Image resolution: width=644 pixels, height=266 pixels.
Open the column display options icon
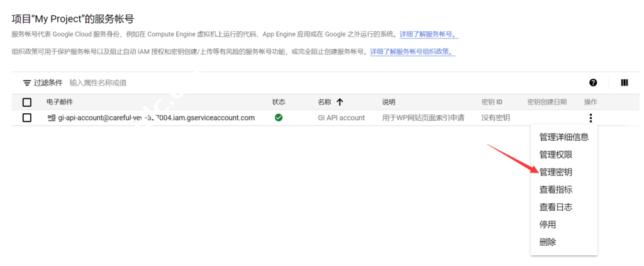[625, 82]
